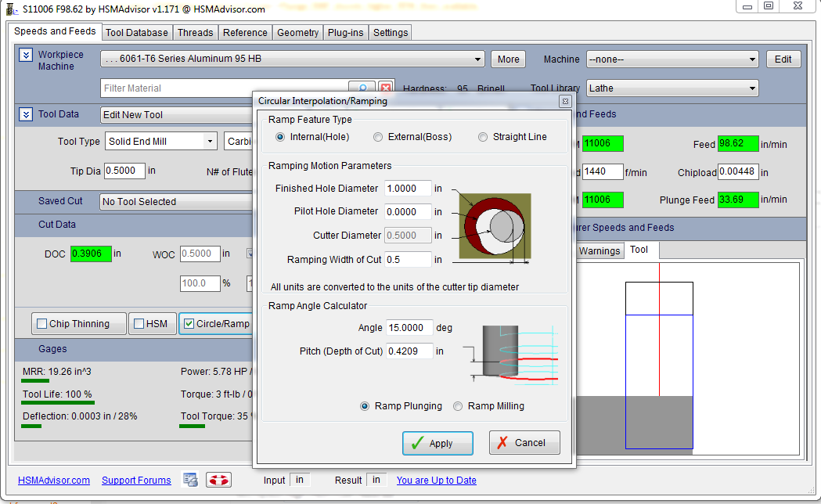
Task: Click the green DOC value field
Action: coord(91,254)
